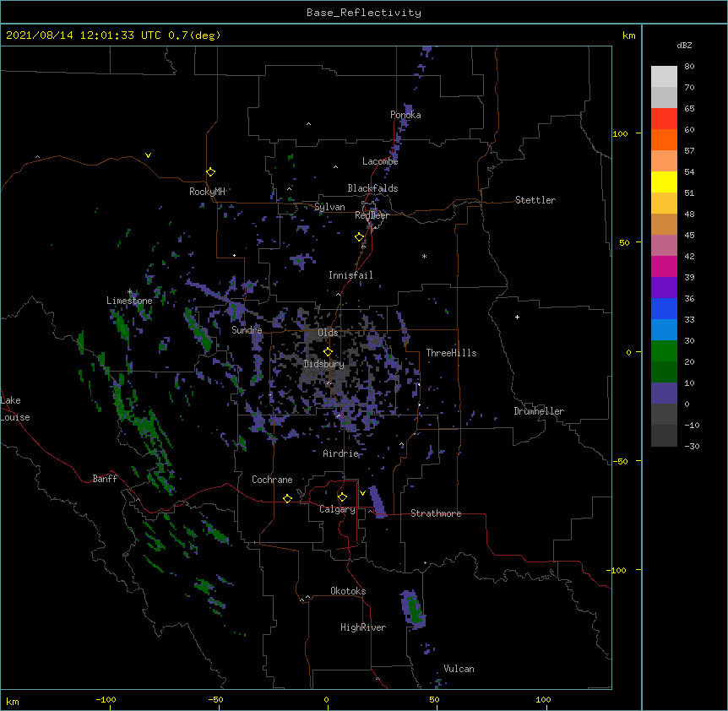Select the yellow diamond marker between Olds and Didsbury
The width and height of the screenshot is (728, 711).
(328, 352)
